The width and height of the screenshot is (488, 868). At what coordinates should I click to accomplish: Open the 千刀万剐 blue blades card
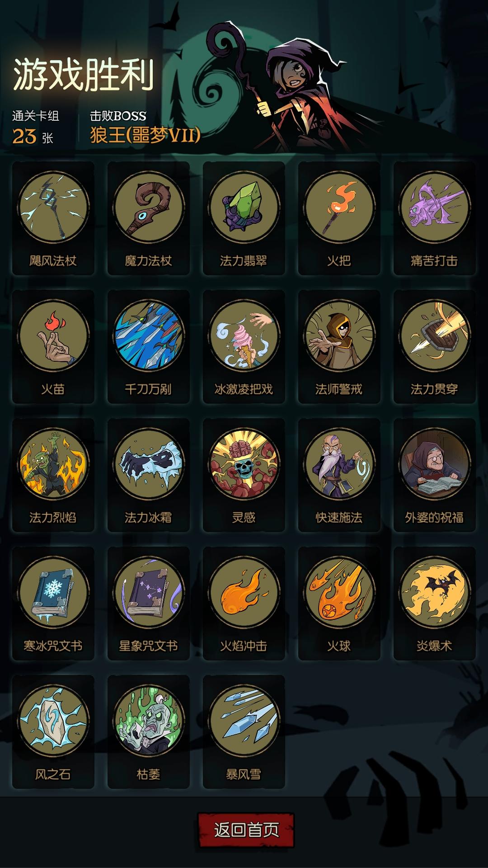point(149,347)
